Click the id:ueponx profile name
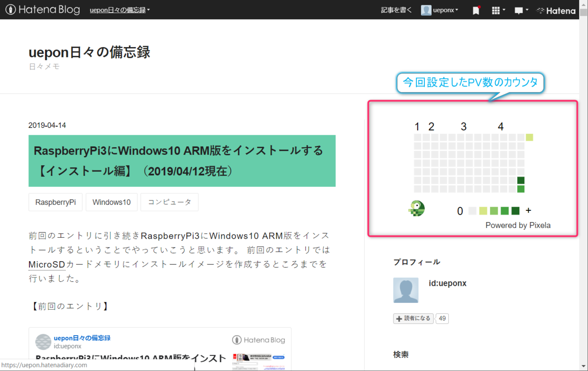This screenshot has width=588, height=371. [x=447, y=283]
